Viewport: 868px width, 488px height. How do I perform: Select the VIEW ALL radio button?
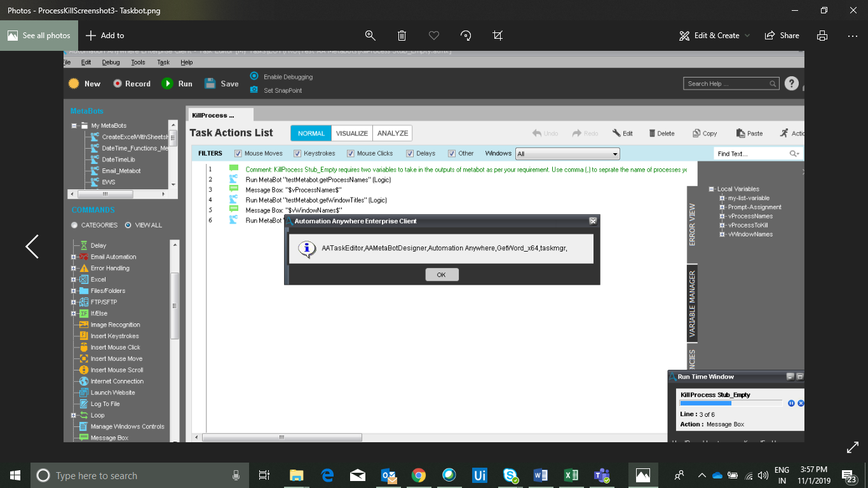128,225
